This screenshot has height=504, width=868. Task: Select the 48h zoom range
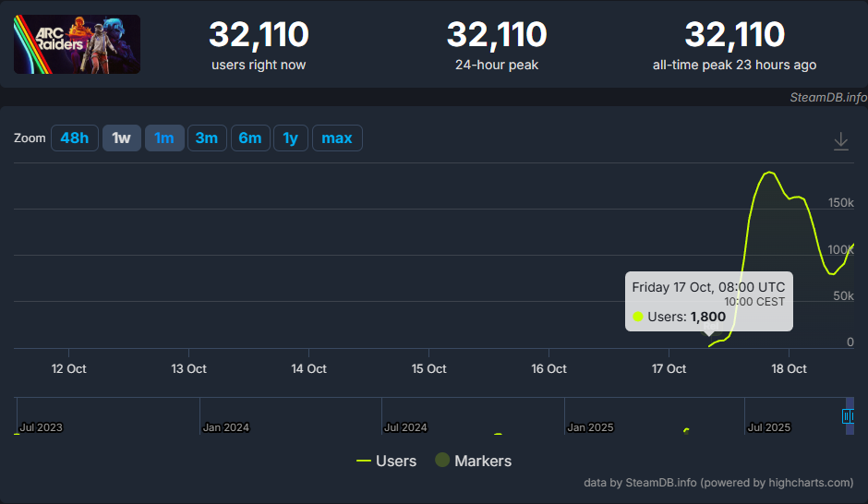coord(75,138)
